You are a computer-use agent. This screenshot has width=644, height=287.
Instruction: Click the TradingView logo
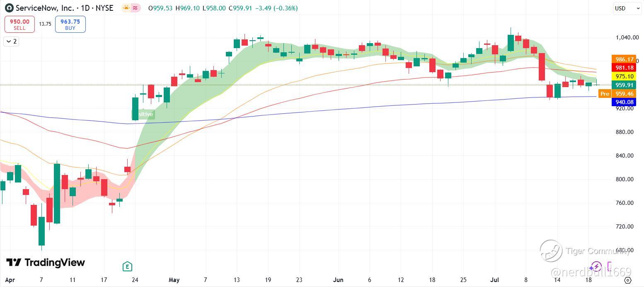point(46,263)
